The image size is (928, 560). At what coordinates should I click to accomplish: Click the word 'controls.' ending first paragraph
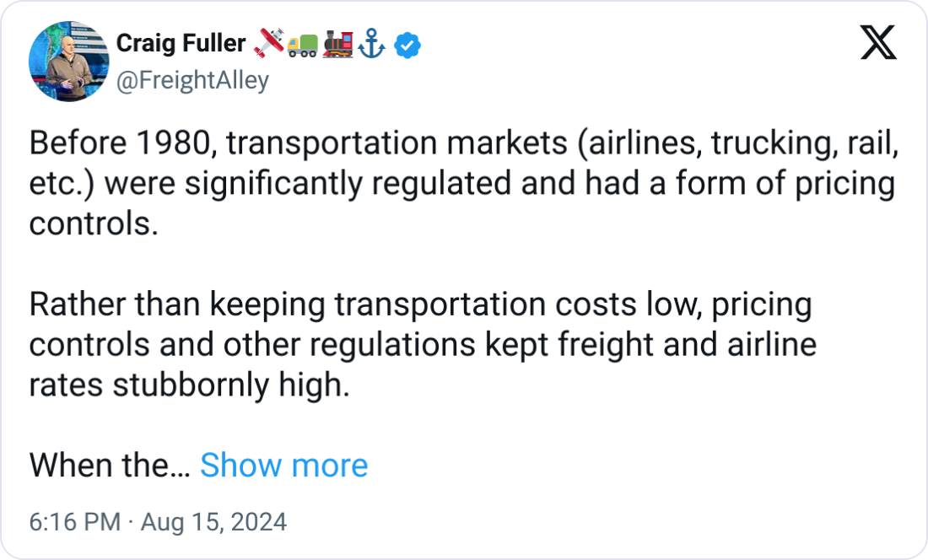coord(94,223)
